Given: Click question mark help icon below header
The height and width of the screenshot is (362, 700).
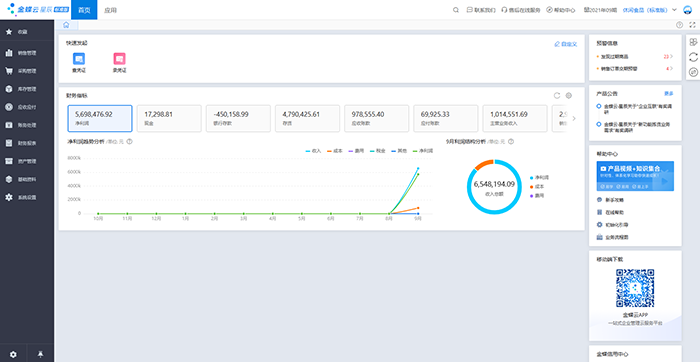Looking at the screenshot, I should click(x=679, y=25).
